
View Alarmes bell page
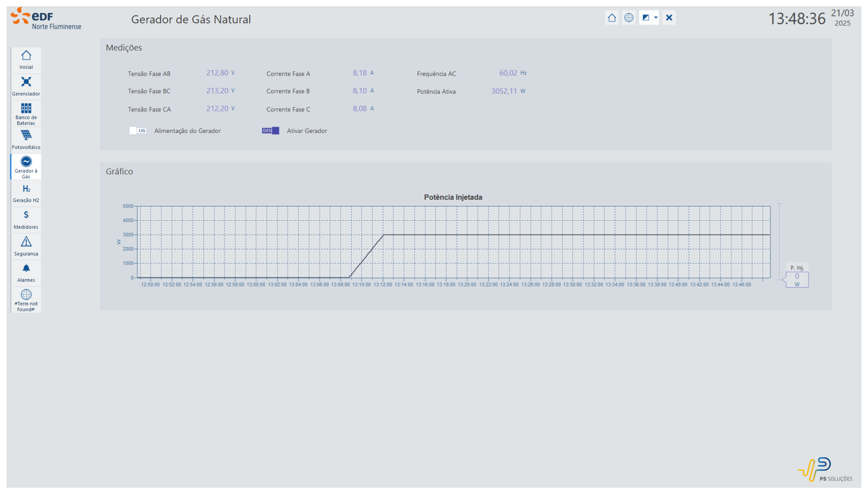point(26,273)
